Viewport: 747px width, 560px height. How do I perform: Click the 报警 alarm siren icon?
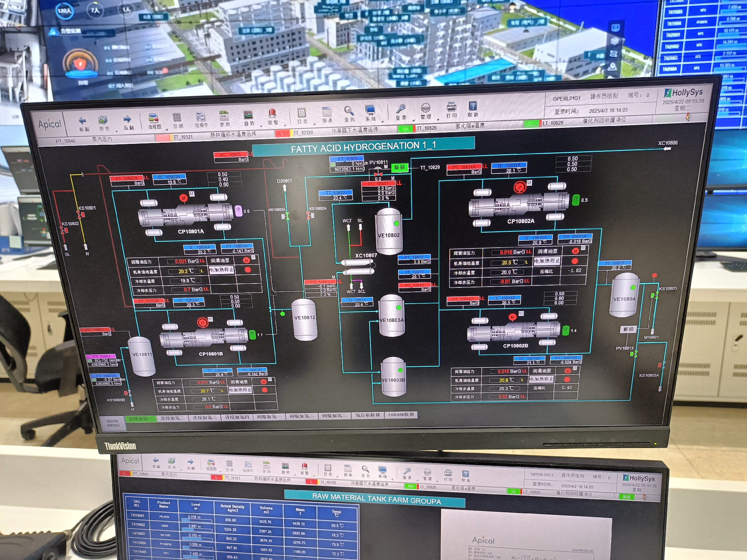[x=272, y=114]
